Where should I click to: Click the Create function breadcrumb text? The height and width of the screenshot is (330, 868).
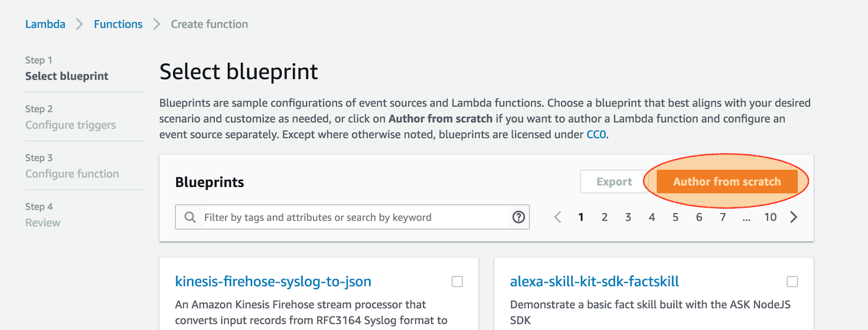click(x=209, y=24)
